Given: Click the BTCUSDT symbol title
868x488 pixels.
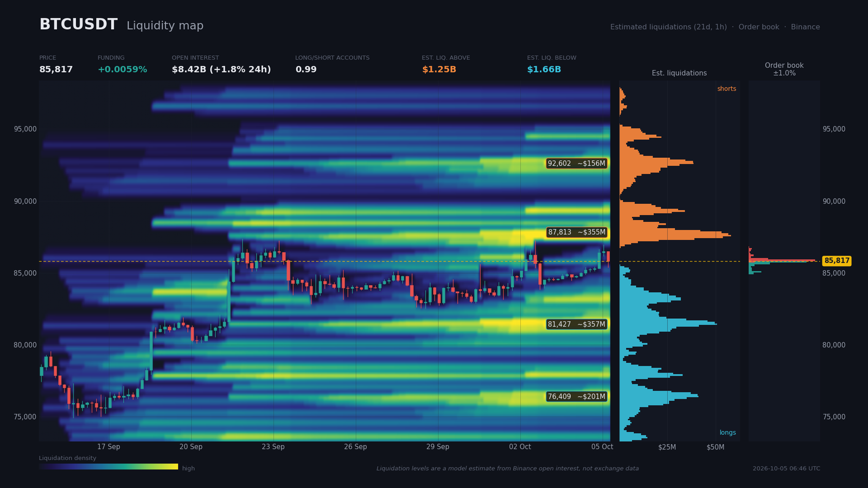Looking at the screenshot, I should point(78,24).
